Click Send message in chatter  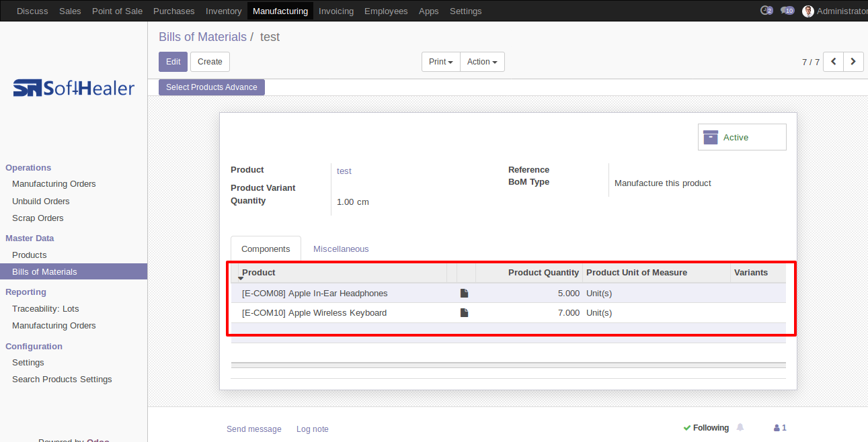(254, 429)
